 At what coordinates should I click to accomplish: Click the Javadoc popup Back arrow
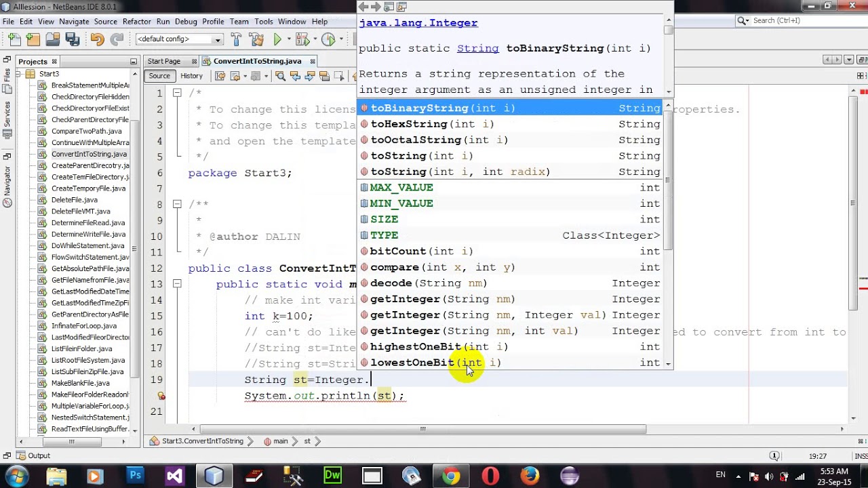coord(363,7)
